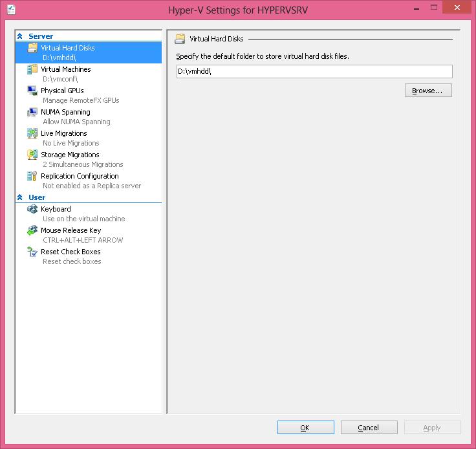The image size is (476, 449).
Task: Collapse the User section chevron
Action: [x=20, y=198]
